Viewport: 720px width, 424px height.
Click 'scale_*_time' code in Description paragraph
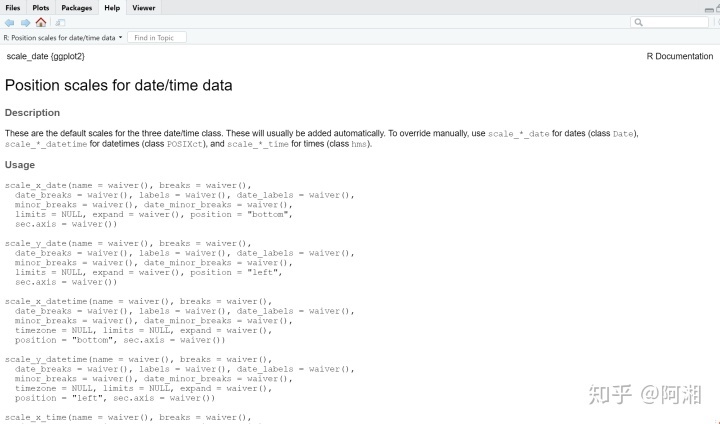258,144
